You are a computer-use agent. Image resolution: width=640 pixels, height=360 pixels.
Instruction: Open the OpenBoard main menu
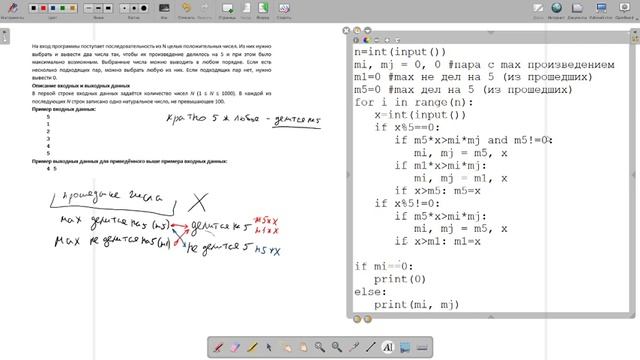(624, 8)
